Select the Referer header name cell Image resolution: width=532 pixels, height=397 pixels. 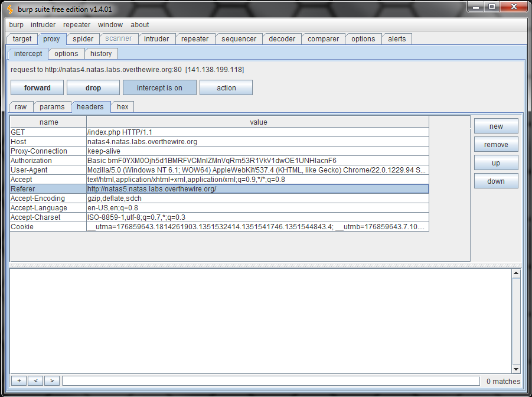coord(48,189)
